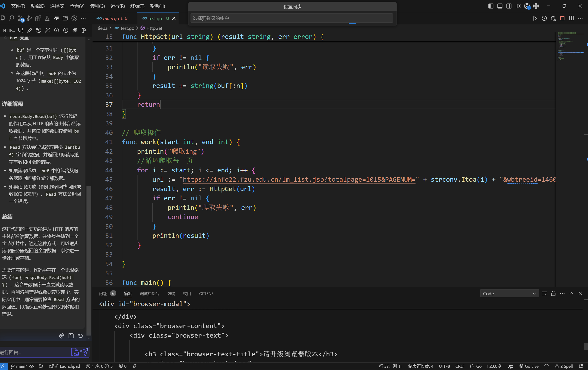This screenshot has width=588, height=370.
Task: Clear the output panel
Action: click(544, 293)
